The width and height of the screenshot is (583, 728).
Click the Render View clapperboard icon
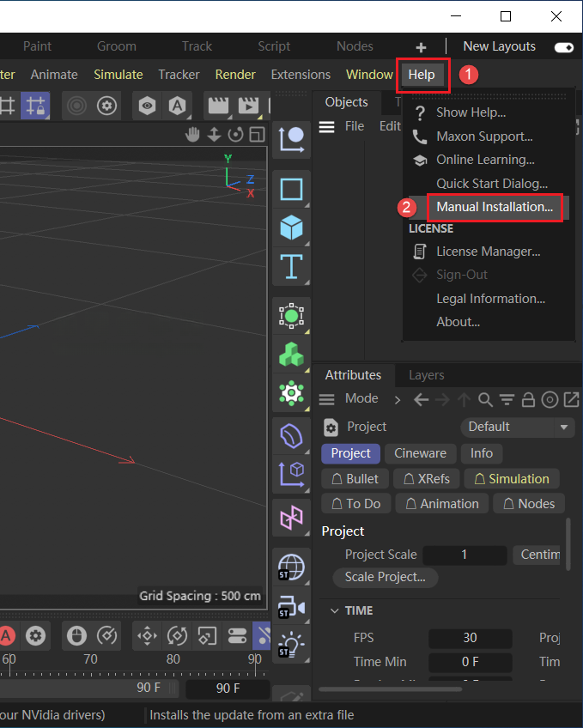click(218, 106)
